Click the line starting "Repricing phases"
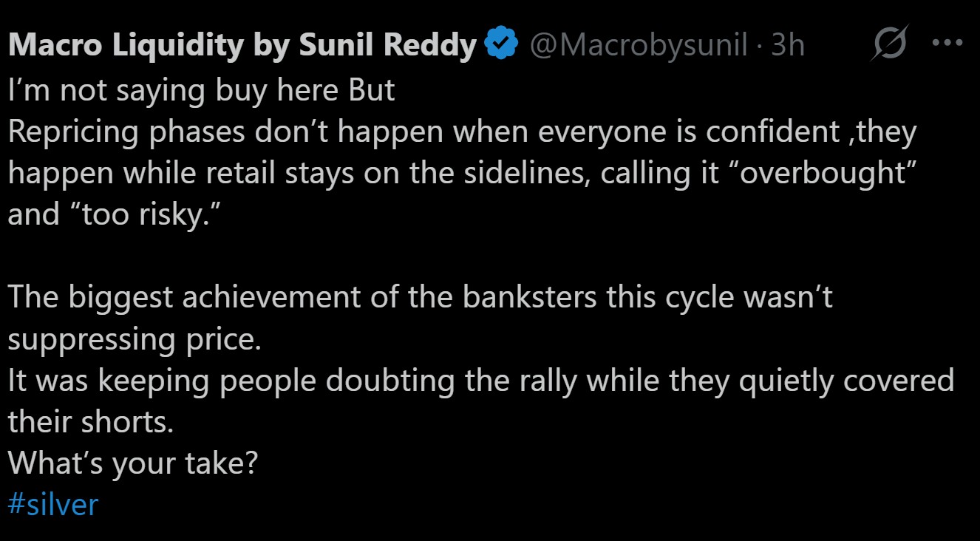Screen dimensions: 980x541 [x=462, y=132]
